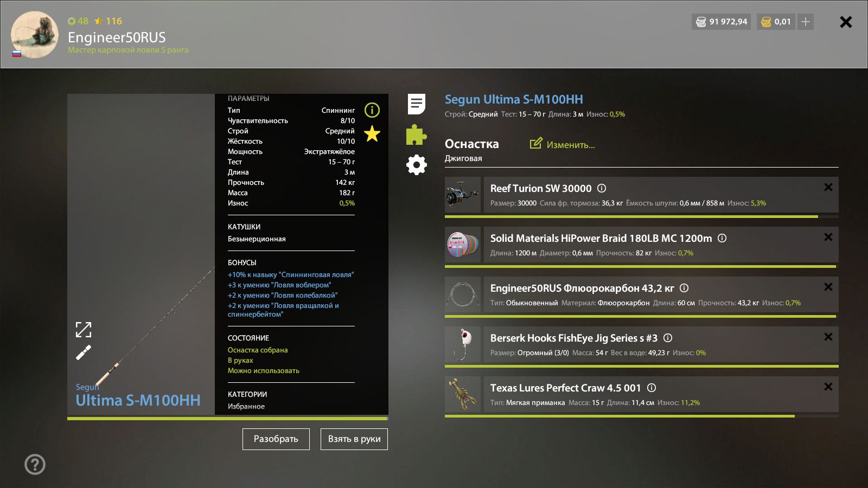Screen dimensions: 868x488
Task: Remove the Texas Lures Perfect Craw lure
Action: pyautogui.click(x=828, y=387)
